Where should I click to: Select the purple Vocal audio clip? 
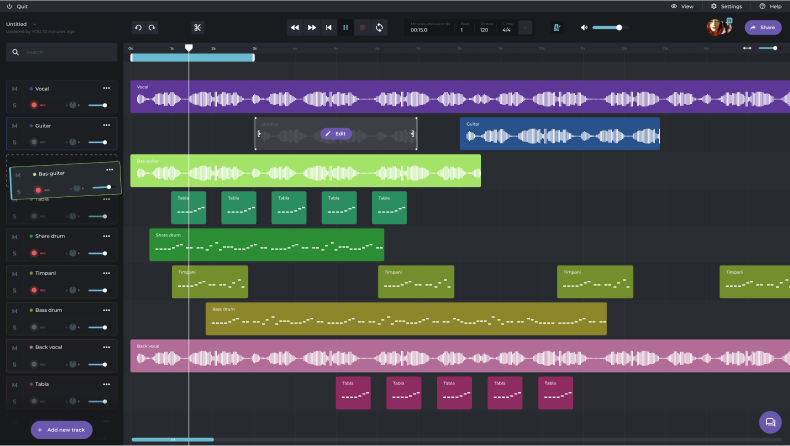tap(460, 97)
